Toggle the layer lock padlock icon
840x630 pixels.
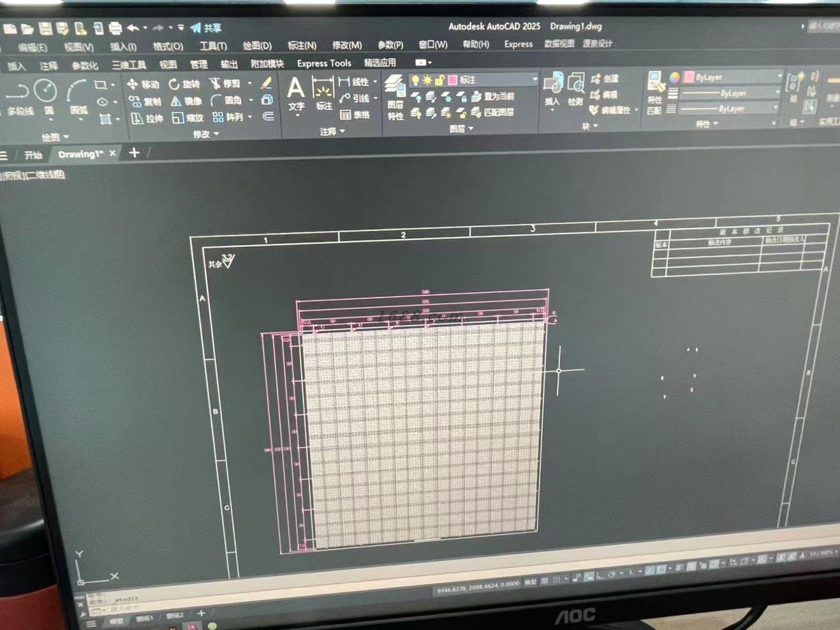tap(439, 80)
